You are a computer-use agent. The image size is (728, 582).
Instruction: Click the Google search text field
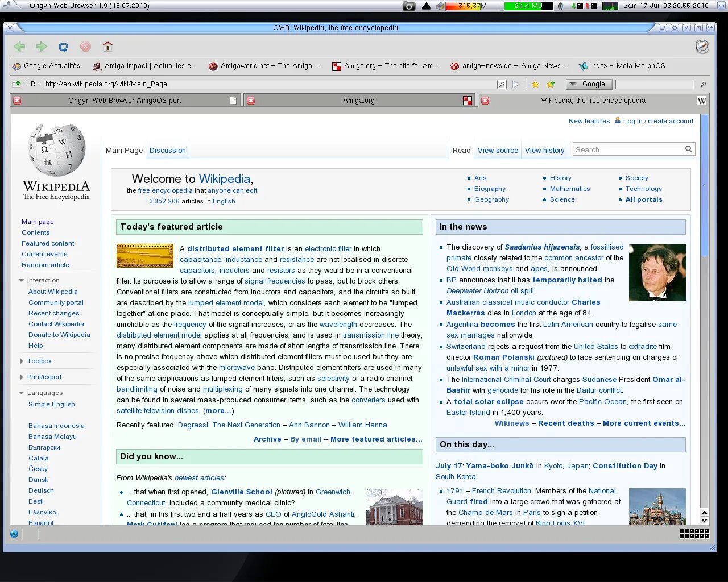655,84
